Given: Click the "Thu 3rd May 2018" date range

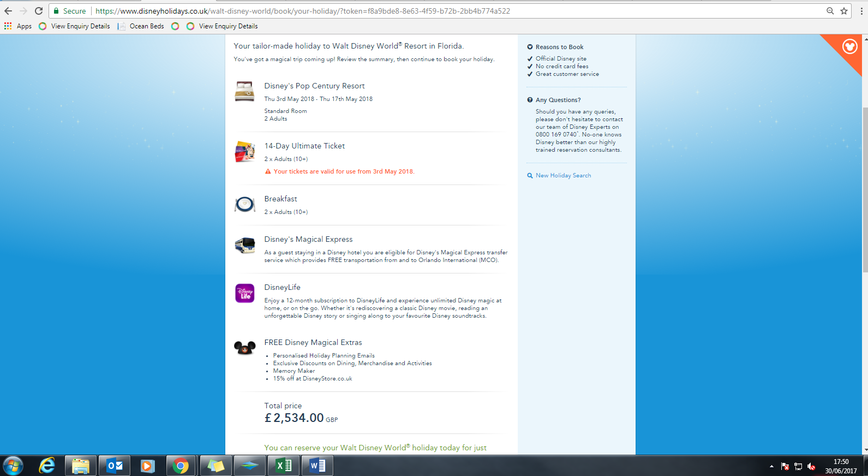Looking at the screenshot, I should [x=318, y=99].
